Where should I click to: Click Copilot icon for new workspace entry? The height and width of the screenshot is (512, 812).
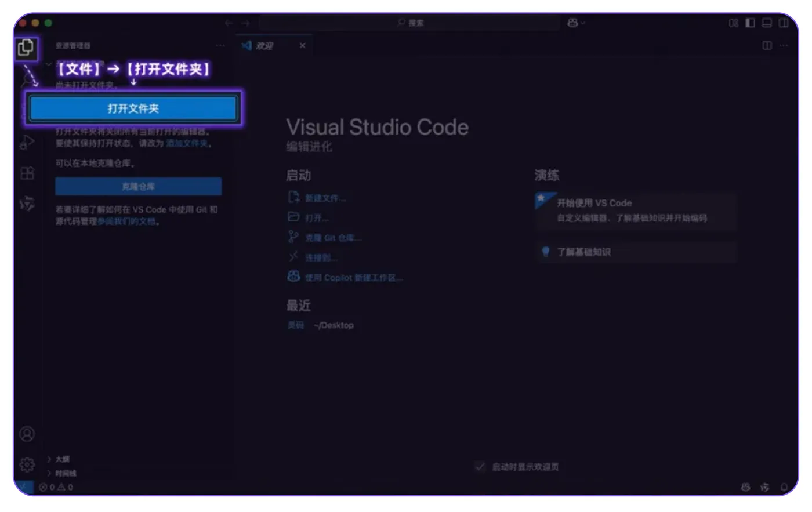(x=293, y=277)
